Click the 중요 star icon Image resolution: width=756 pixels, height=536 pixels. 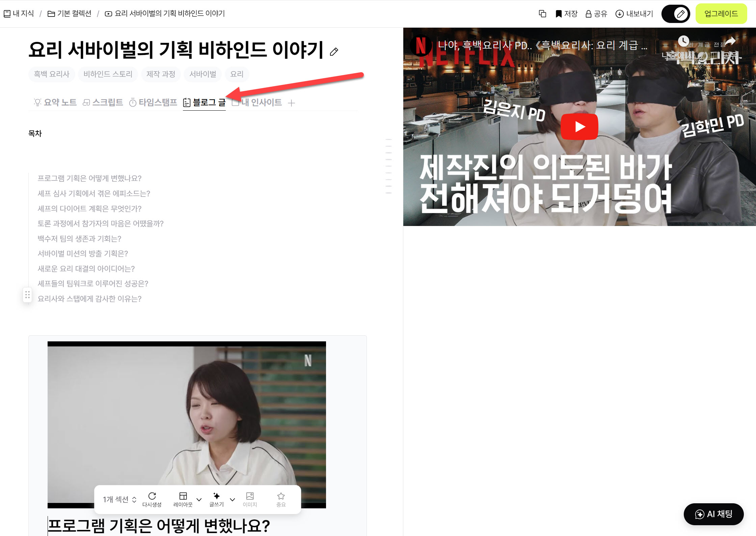(281, 496)
